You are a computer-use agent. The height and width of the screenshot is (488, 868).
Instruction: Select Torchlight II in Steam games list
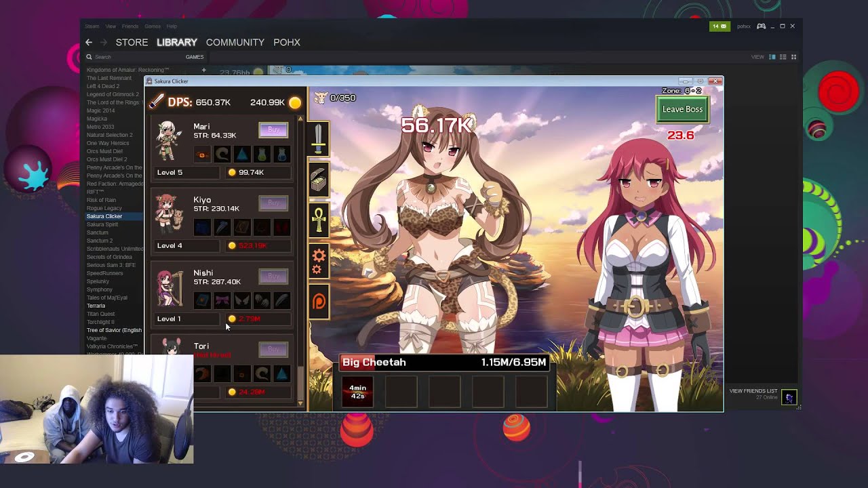coord(100,322)
